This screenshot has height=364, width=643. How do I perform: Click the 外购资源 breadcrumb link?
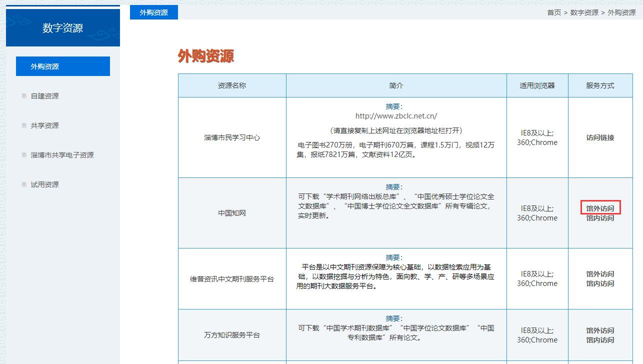pyautogui.click(x=621, y=12)
